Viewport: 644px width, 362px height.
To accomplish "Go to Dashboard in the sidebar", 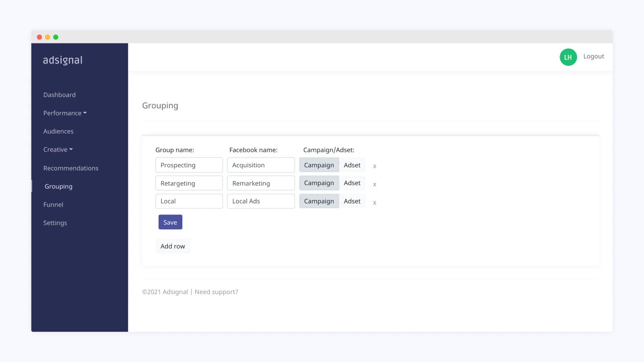I will click(60, 95).
